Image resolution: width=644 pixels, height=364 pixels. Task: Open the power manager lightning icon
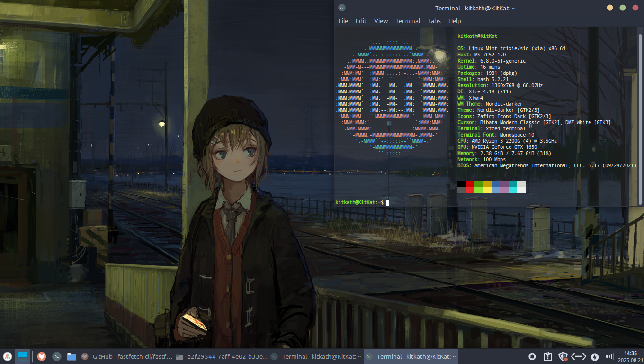[x=595, y=356]
